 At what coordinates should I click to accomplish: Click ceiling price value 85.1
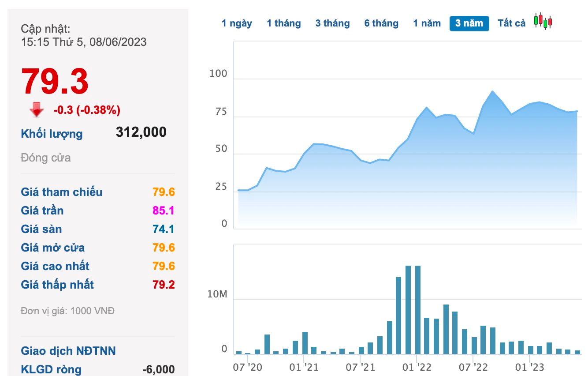tap(164, 211)
